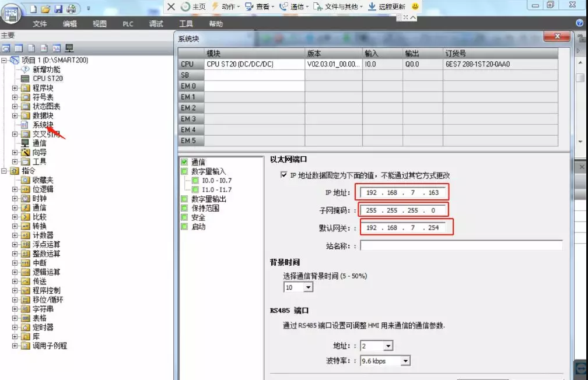This screenshot has height=380, width=588.
Task: Select the I0.0 - I0.7 input entry
Action: (217, 181)
